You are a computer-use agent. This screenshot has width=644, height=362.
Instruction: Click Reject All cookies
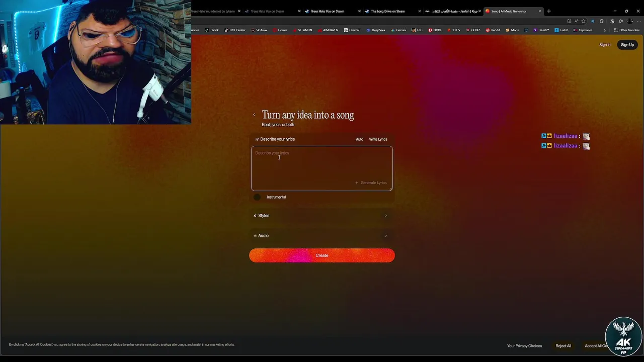point(563,346)
